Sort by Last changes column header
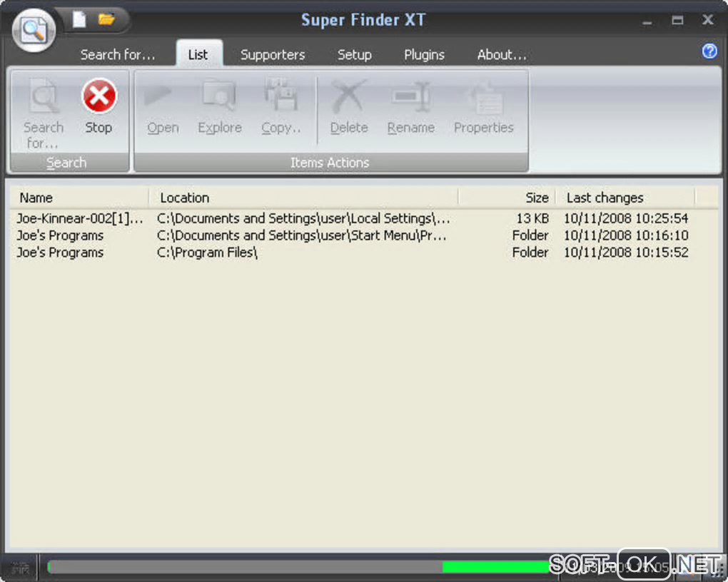 click(625, 198)
